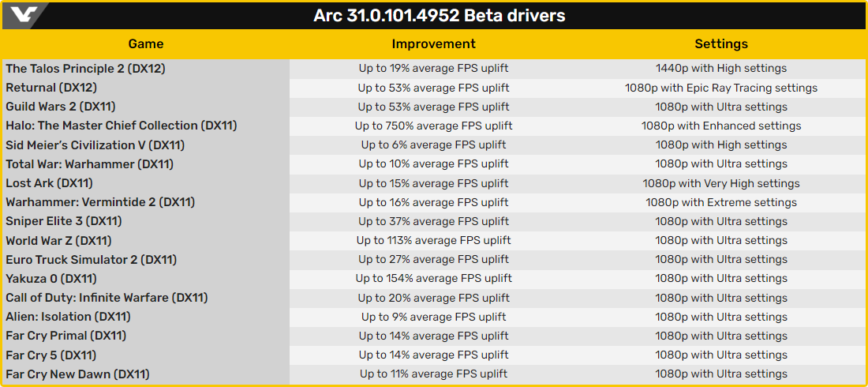The height and width of the screenshot is (387, 868).
Task: Select Euro Truck Simulator 2 entry
Action: coord(91,260)
